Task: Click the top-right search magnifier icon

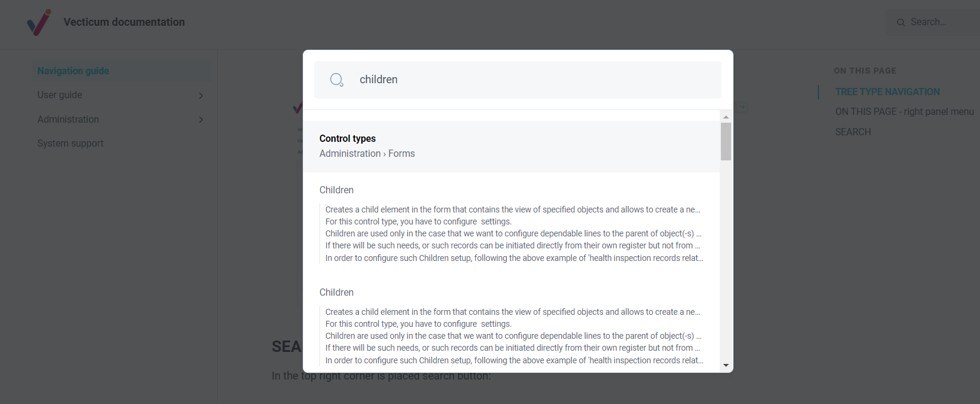Action: 900,22
